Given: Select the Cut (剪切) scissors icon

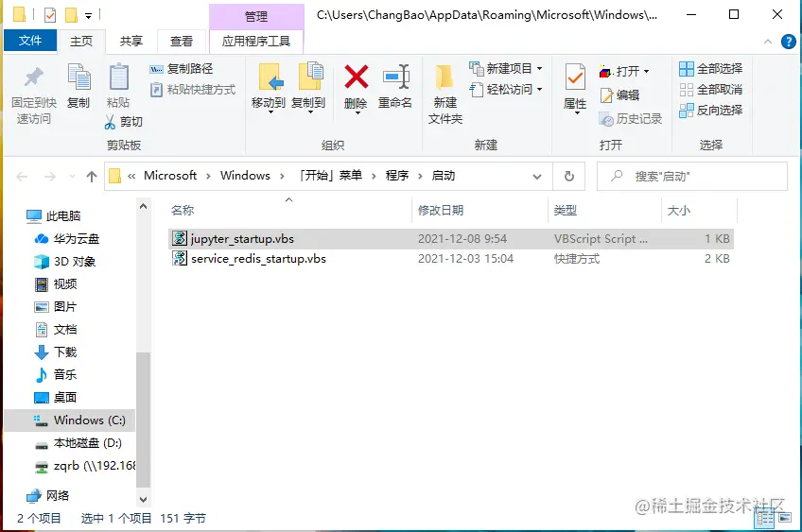Looking at the screenshot, I should pyautogui.click(x=110, y=122).
